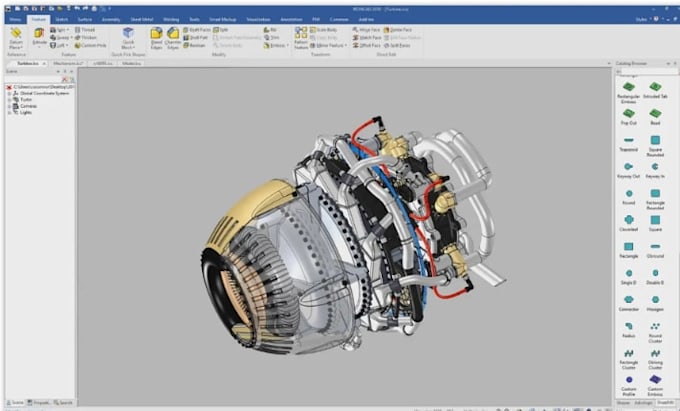Click the Scale Body tool
Viewport: 680px width, 411px height.
pos(324,30)
